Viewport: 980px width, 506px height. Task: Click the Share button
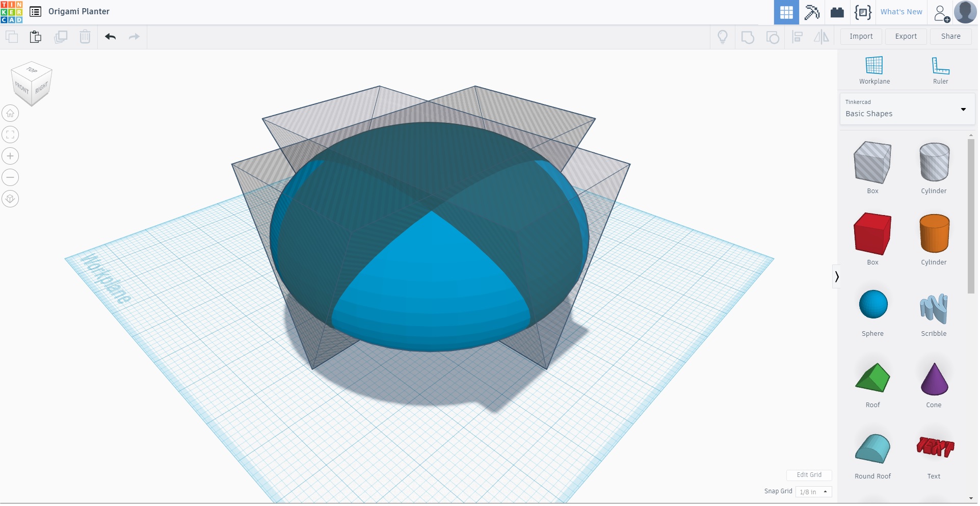coord(951,37)
